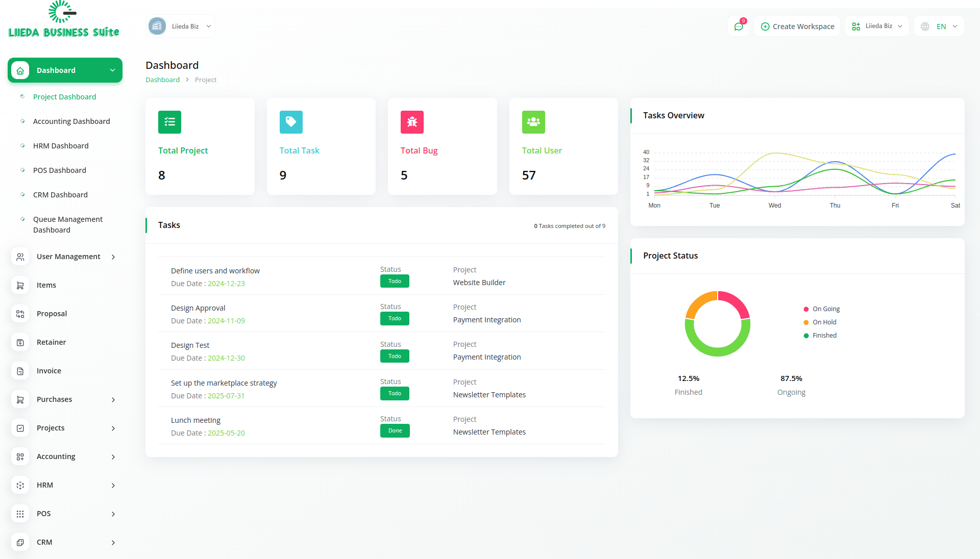980x559 pixels.
Task: Open the EN language dropdown
Action: coord(940,27)
